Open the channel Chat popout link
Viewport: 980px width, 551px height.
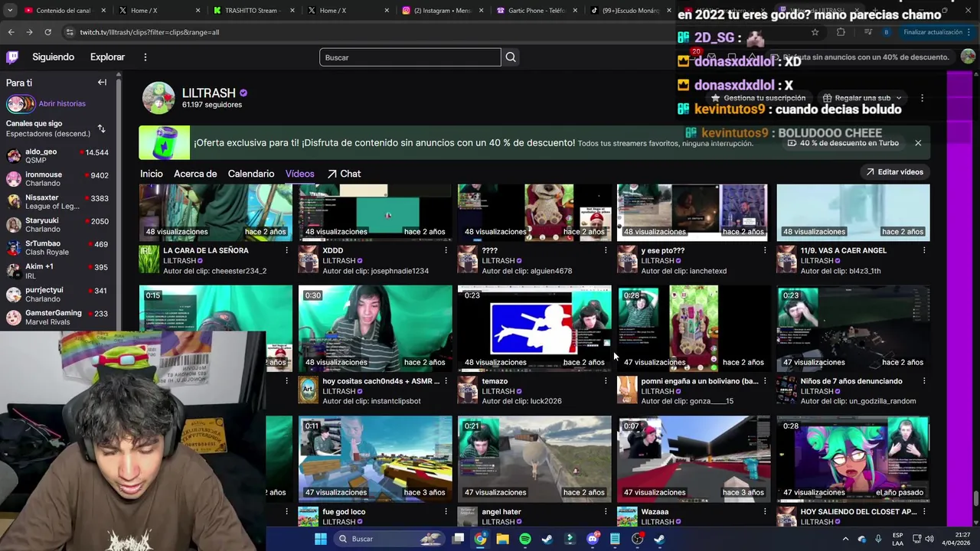[344, 174]
